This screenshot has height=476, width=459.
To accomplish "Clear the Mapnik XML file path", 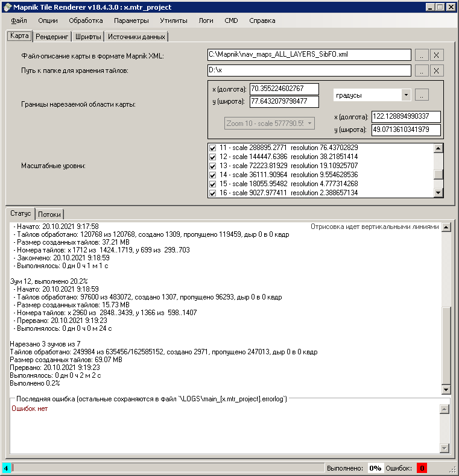I will click(437, 55).
